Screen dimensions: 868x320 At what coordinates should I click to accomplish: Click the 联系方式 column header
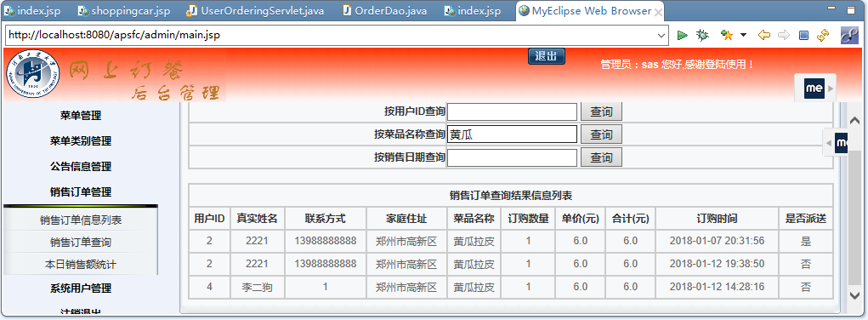pos(325,219)
